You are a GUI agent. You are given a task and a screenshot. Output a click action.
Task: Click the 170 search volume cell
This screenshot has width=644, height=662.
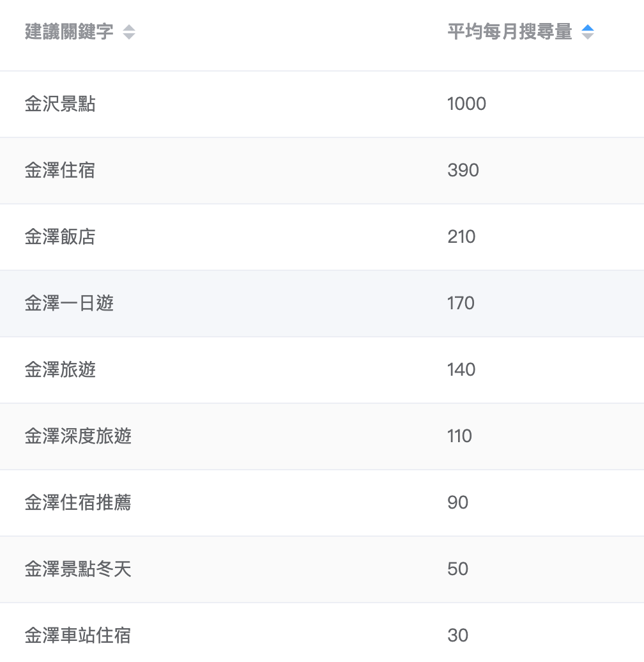(x=461, y=304)
